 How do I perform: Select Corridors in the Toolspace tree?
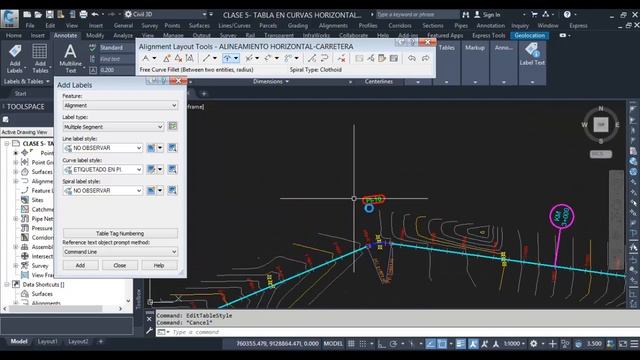point(42,237)
